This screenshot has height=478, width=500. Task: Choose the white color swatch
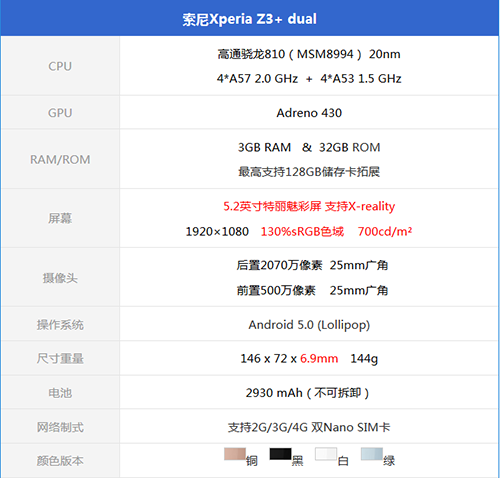[326, 454]
